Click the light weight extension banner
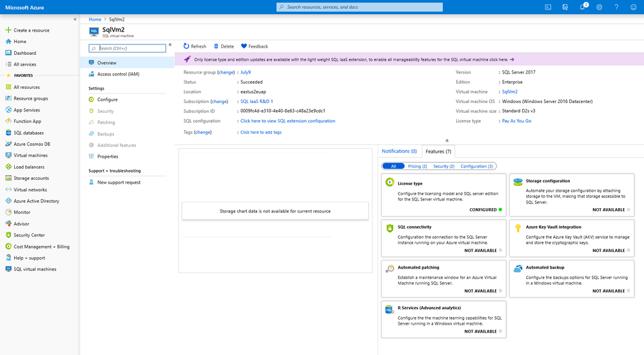644x355 pixels. (409, 59)
